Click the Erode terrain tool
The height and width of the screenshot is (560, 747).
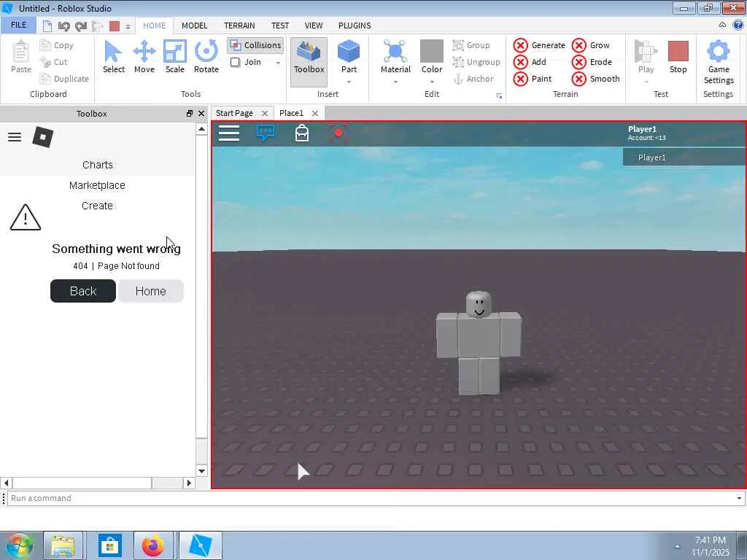pyautogui.click(x=592, y=62)
